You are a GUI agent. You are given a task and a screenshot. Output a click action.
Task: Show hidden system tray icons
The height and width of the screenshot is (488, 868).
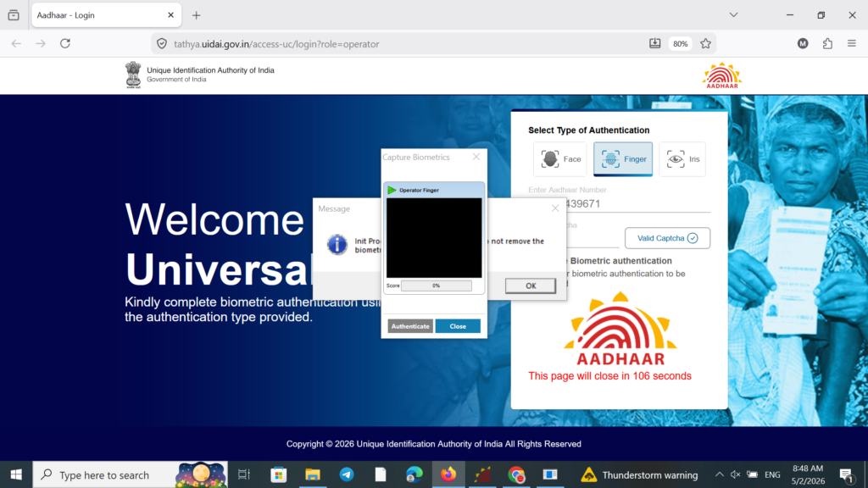click(719, 474)
